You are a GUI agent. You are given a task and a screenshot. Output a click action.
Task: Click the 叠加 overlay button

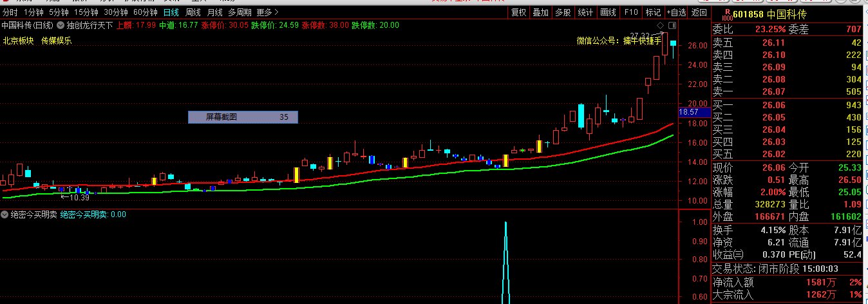pyautogui.click(x=541, y=12)
